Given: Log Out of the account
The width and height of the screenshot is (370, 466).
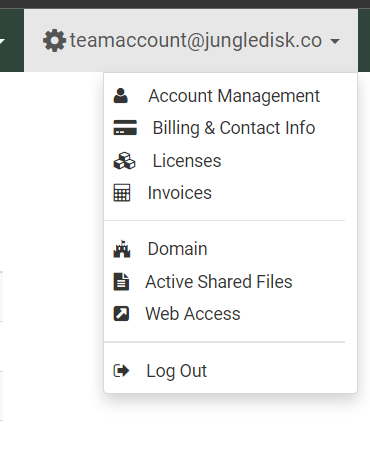Looking at the screenshot, I should [230, 371].
